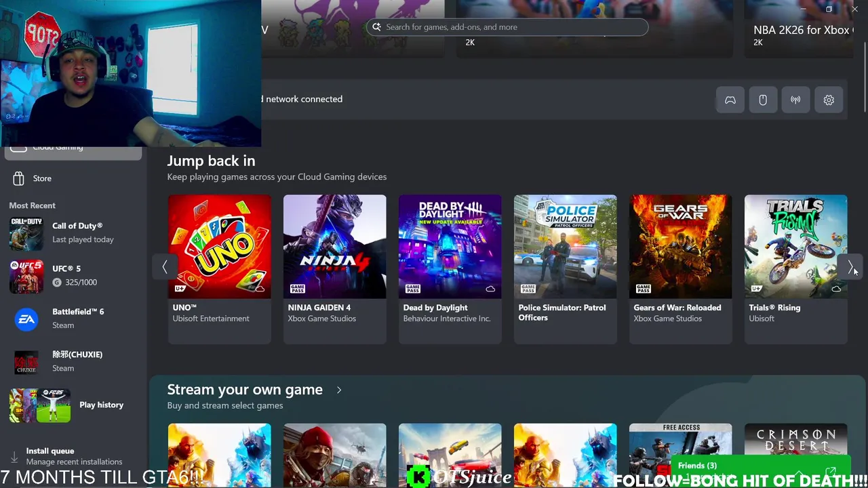Open Trials Rising tile
The height and width of the screenshot is (488, 868).
tap(795, 269)
